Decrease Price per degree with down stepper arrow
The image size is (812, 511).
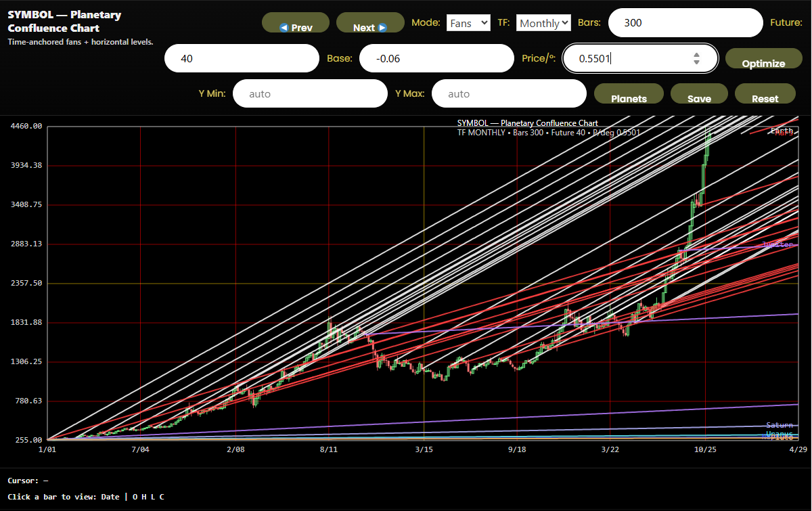tap(696, 62)
